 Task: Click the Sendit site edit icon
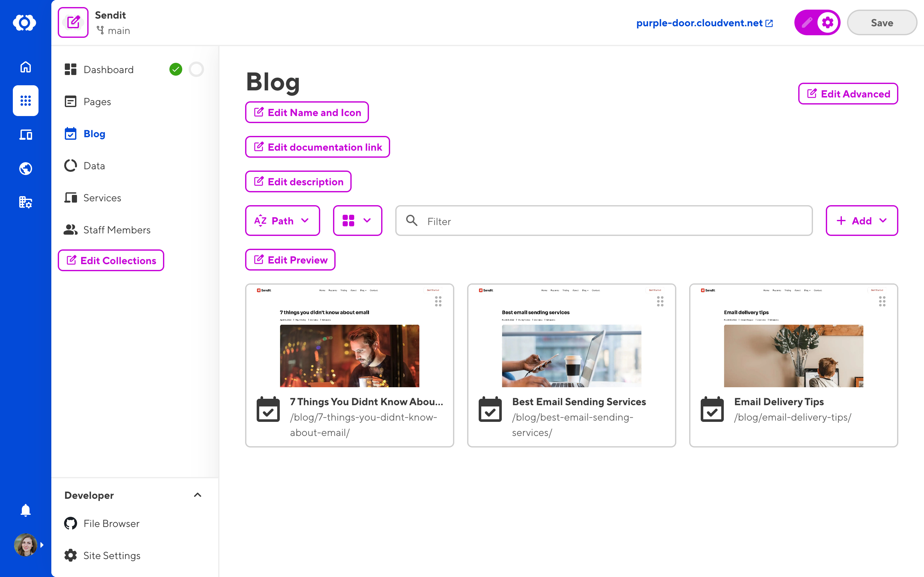tap(73, 22)
